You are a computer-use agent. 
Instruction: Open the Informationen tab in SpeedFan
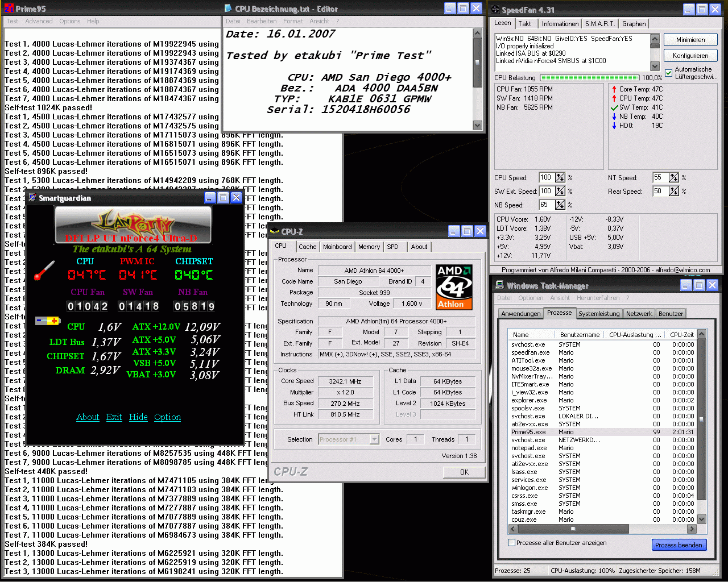(x=560, y=24)
